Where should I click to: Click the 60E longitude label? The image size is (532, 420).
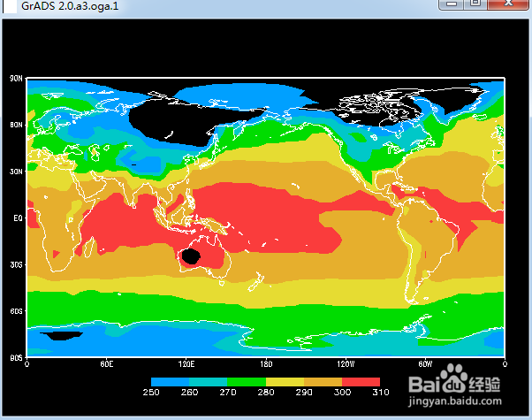click(x=107, y=364)
